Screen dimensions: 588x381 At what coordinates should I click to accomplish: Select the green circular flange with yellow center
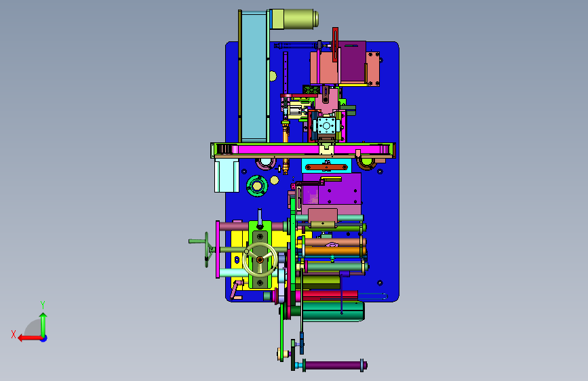257,186
